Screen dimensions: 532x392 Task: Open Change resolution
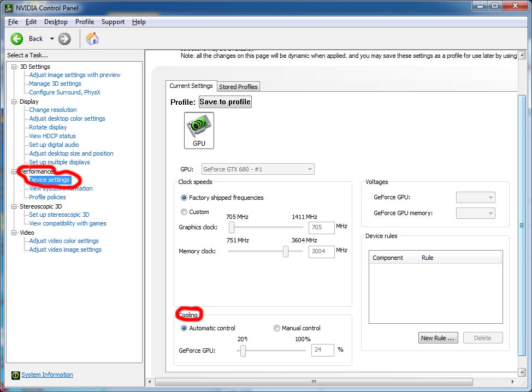(53, 110)
